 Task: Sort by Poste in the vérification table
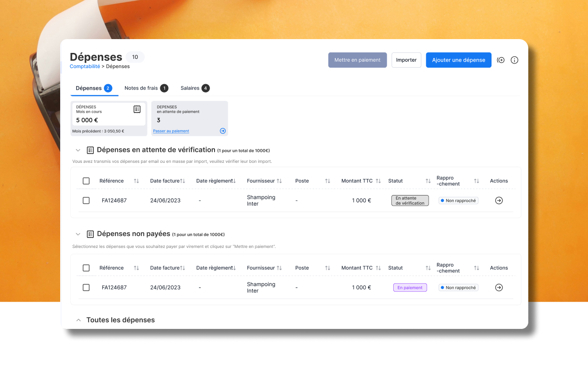pyautogui.click(x=328, y=181)
